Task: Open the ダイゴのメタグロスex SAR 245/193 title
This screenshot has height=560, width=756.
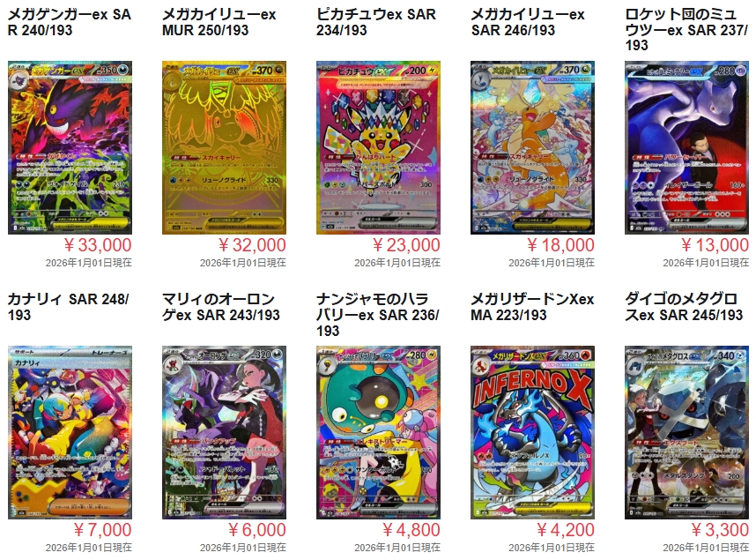Action: click(684, 307)
